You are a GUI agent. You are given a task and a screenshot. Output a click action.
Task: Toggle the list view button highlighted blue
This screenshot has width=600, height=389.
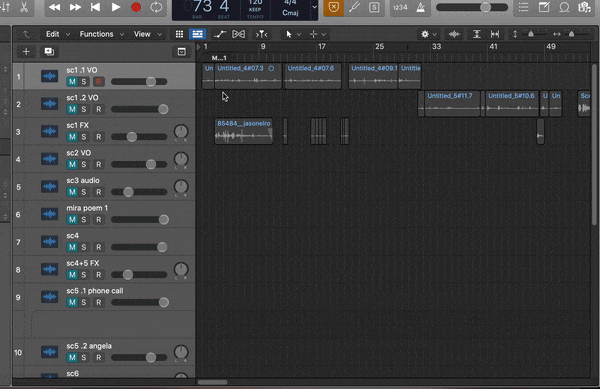[197, 34]
